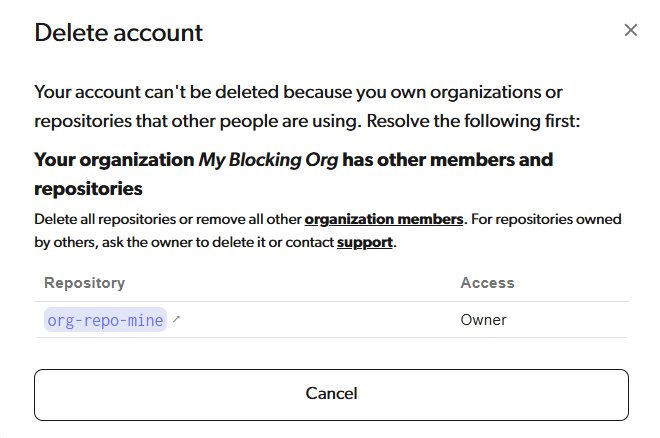Click the Cancel button
The height and width of the screenshot is (438, 660).
(331, 394)
